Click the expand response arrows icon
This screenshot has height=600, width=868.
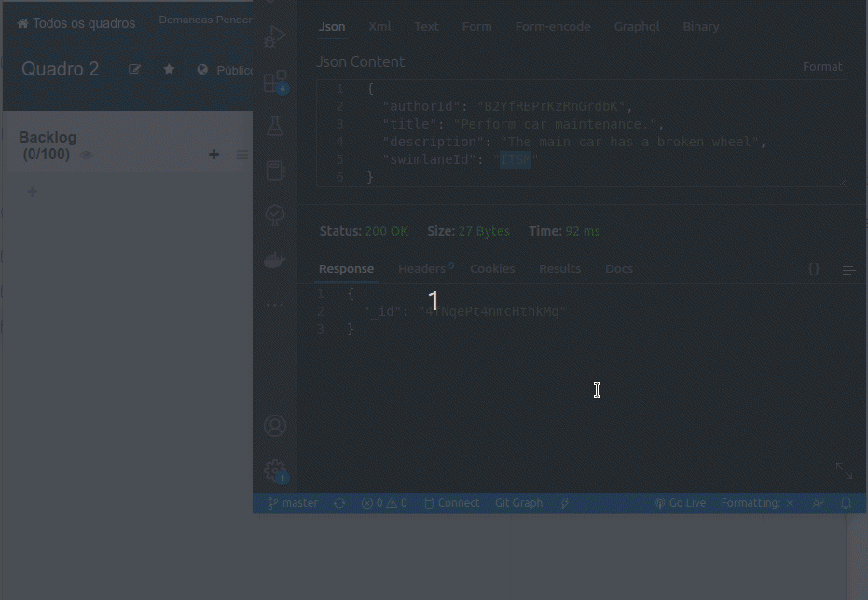tap(844, 471)
